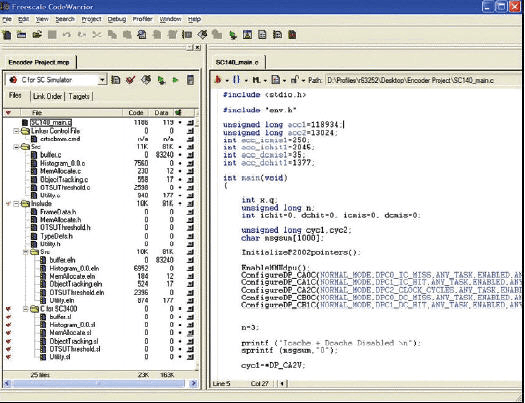Screen dimensions: 525x403
Task: Click the horizontal scrollbar right arrow
Action: pos(194,384)
